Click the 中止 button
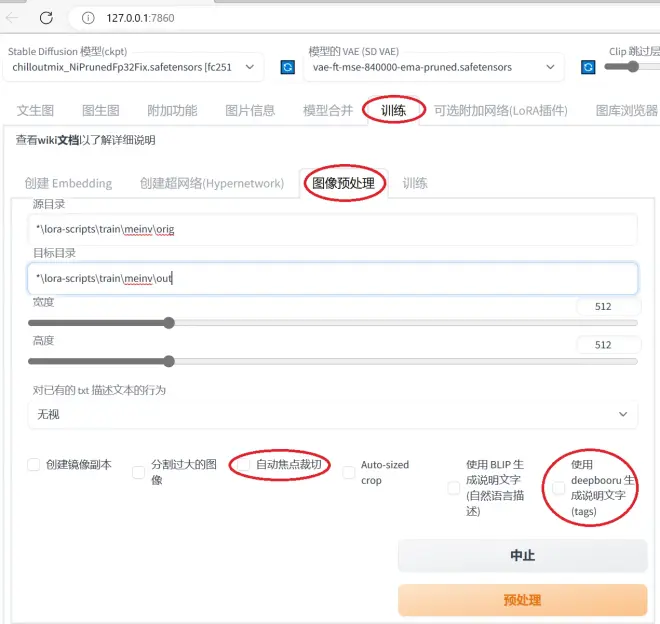 [x=522, y=555]
